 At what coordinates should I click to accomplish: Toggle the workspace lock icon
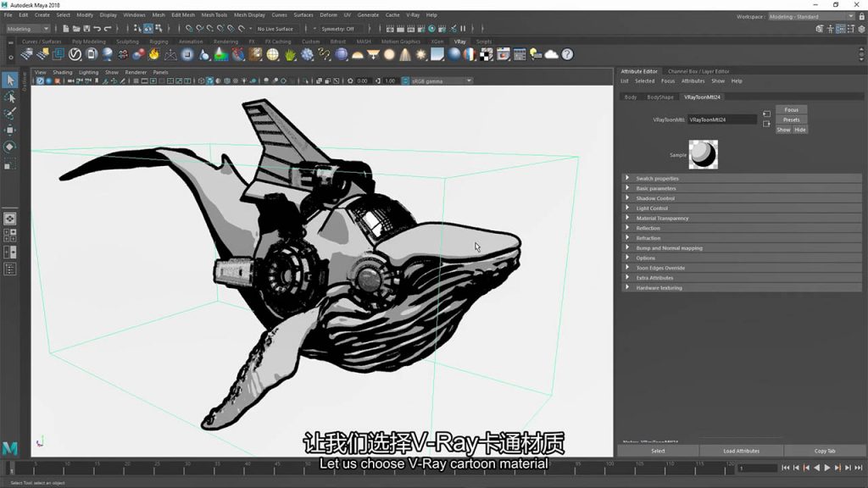pos(862,17)
